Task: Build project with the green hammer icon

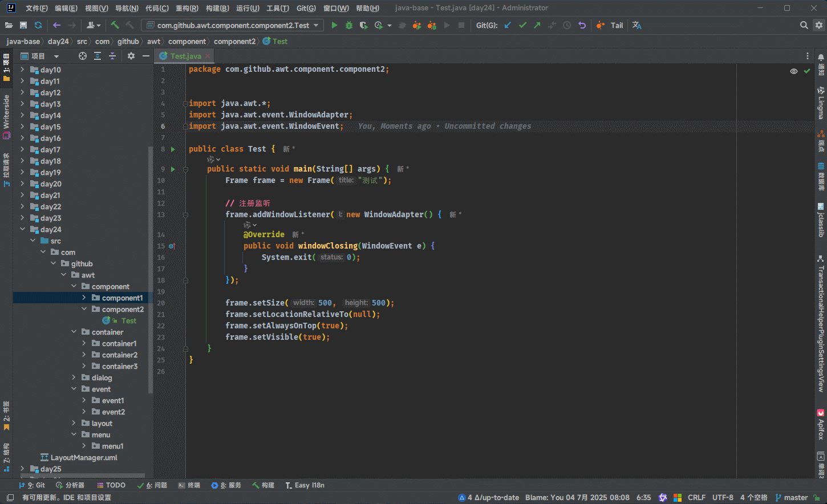Action: [115, 25]
